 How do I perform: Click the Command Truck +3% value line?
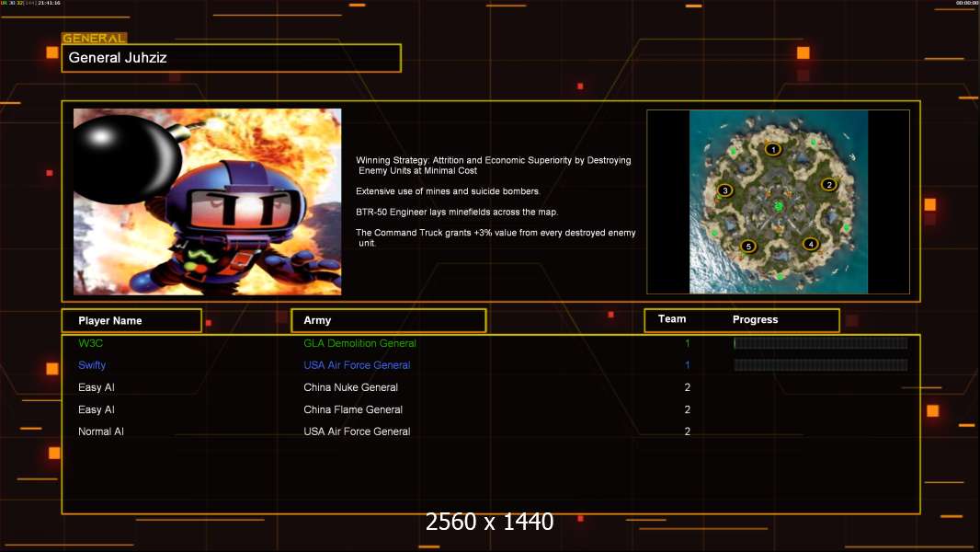tap(496, 237)
